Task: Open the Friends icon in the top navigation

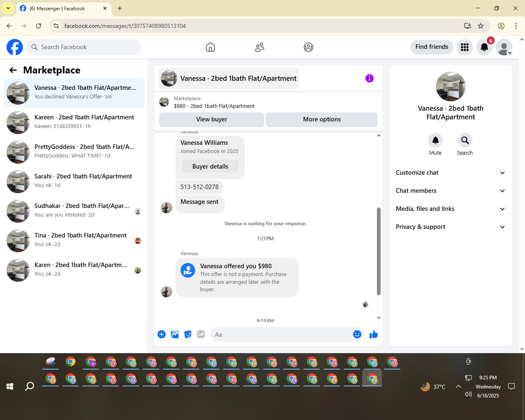Action: [x=260, y=47]
